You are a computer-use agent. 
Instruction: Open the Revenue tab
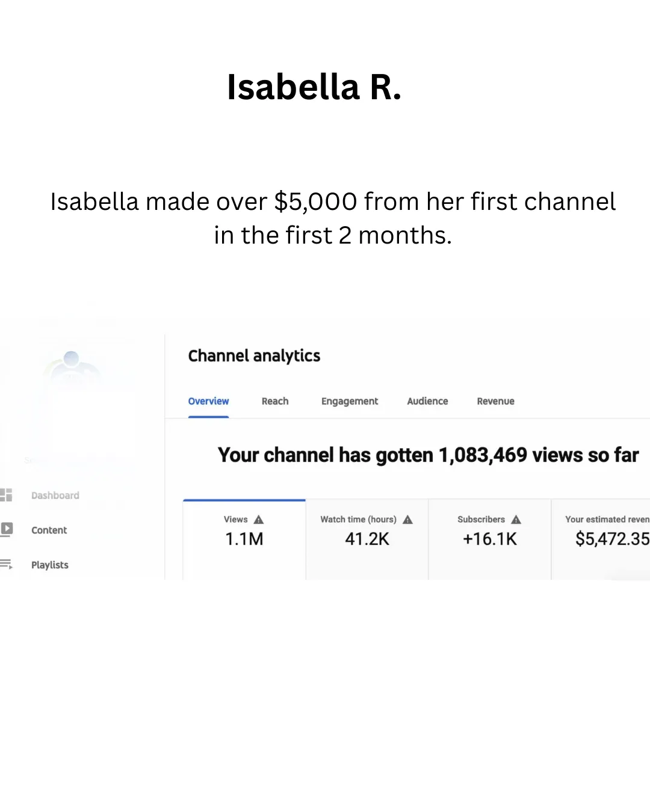(495, 401)
